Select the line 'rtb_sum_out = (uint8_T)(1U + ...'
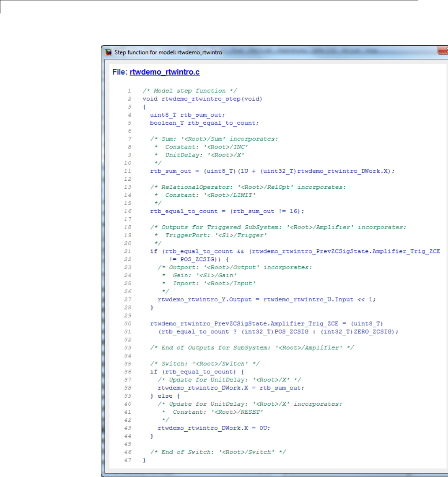The height and width of the screenshot is (477, 448). point(272,171)
